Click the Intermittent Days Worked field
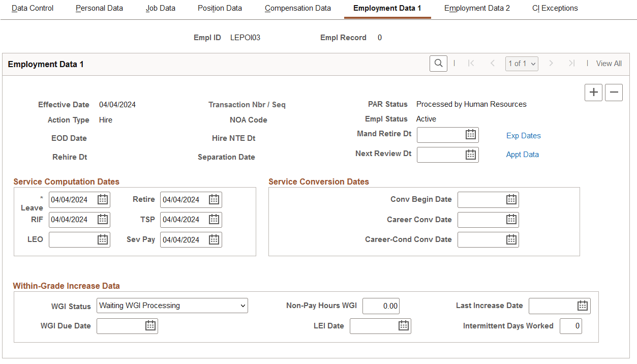The height and width of the screenshot is (364, 637). coord(570,325)
